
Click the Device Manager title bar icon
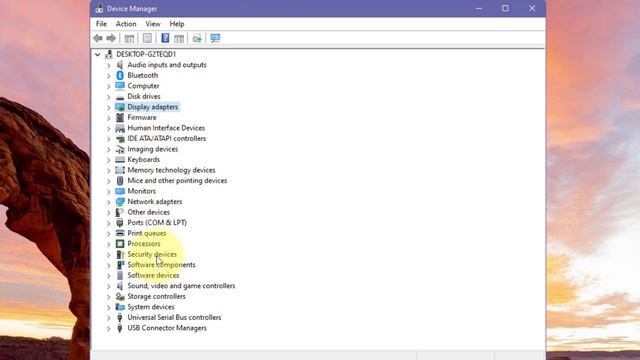click(x=99, y=9)
